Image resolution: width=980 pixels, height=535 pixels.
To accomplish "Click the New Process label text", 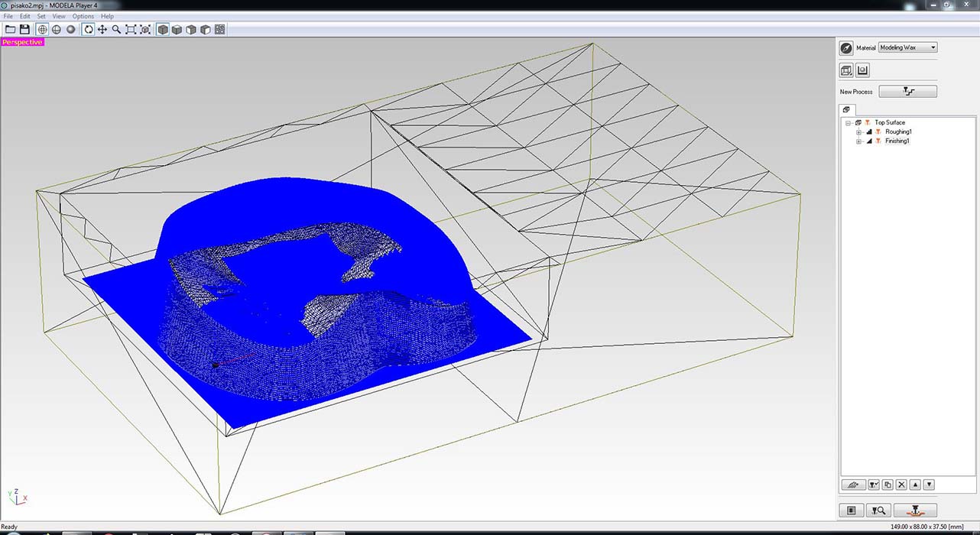I will pyautogui.click(x=856, y=92).
